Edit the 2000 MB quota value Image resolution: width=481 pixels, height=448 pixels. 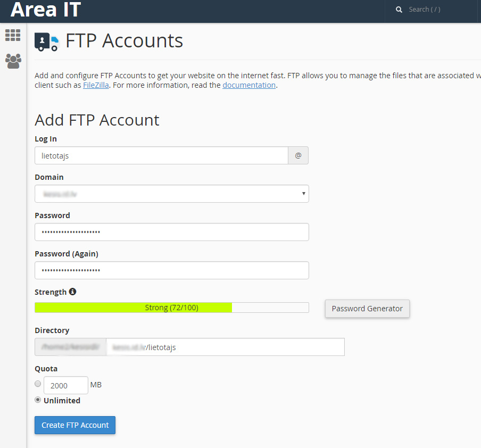(x=65, y=385)
